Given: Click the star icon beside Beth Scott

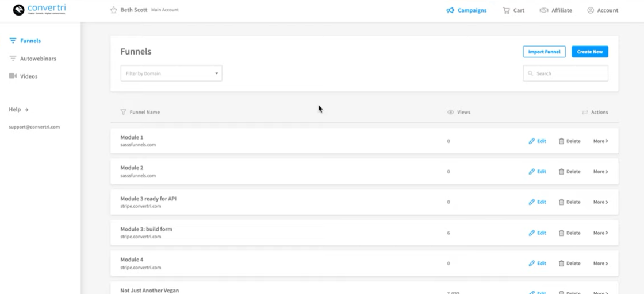Looking at the screenshot, I should (113, 10).
